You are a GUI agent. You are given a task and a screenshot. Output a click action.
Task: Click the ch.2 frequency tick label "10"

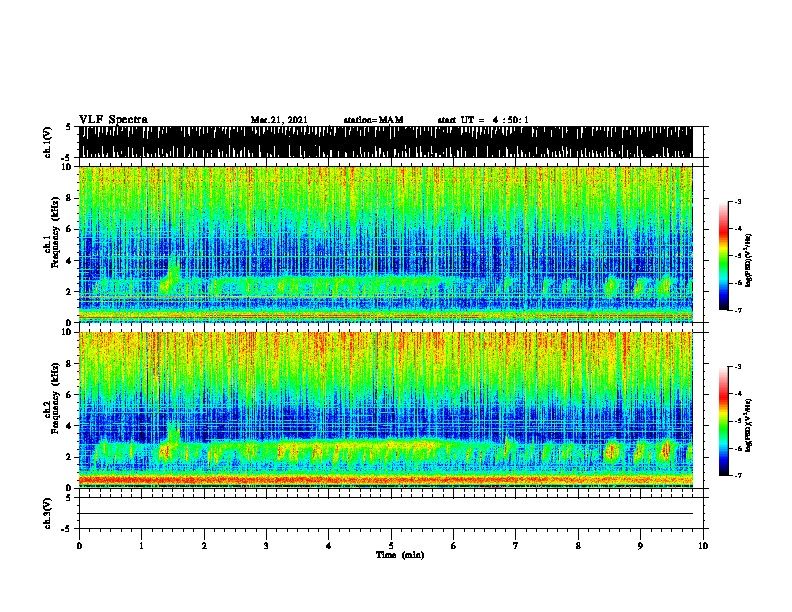(x=69, y=333)
